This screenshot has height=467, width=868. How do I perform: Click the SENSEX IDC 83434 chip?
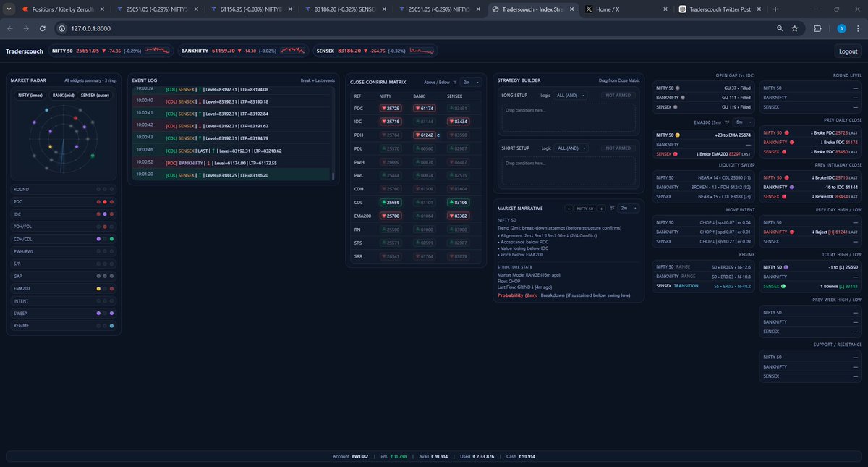(458, 121)
